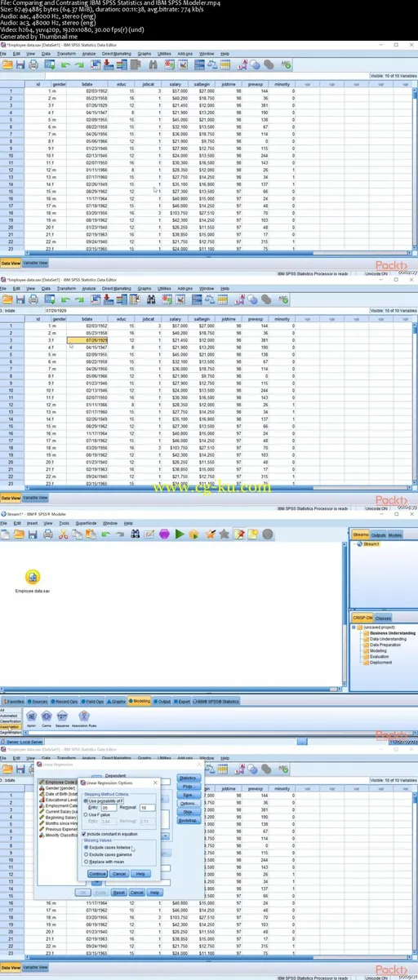Image resolution: width=418 pixels, height=980 pixels.
Task: Select Segmentation in modeling palette list
Action: point(11,732)
